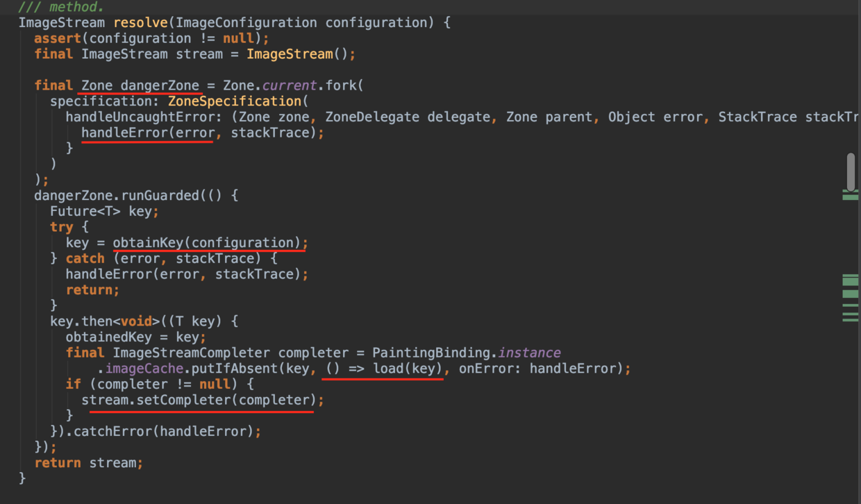Click the topmost green marker in scrollbar gutter

851,192
